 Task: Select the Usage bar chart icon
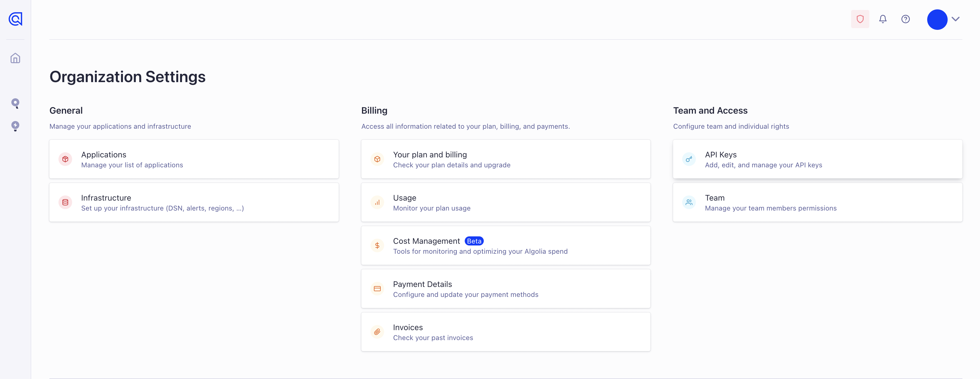click(377, 202)
